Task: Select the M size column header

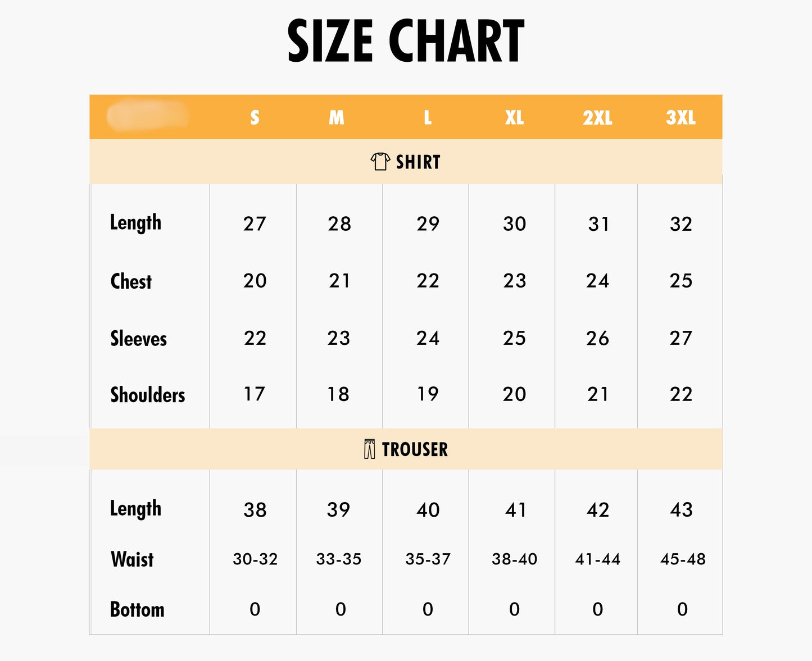Action: (x=337, y=118)
